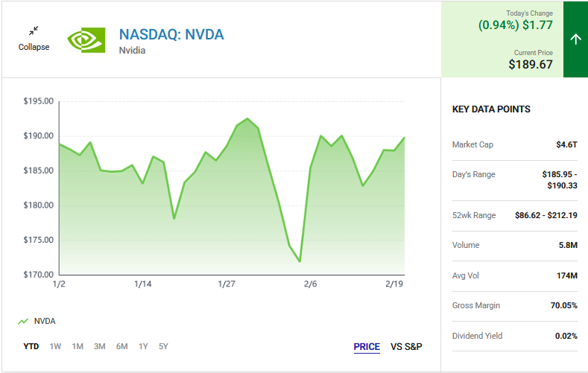
Task: Select the YTD time range
Action: [x=31, y=346]
